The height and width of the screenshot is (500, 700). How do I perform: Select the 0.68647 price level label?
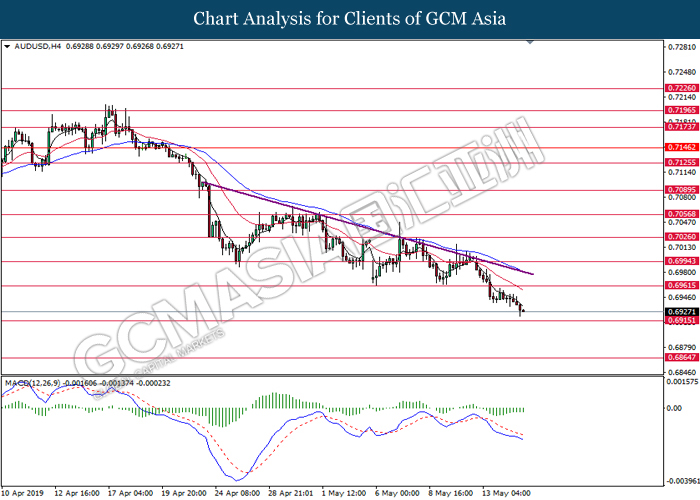[682, 357]
